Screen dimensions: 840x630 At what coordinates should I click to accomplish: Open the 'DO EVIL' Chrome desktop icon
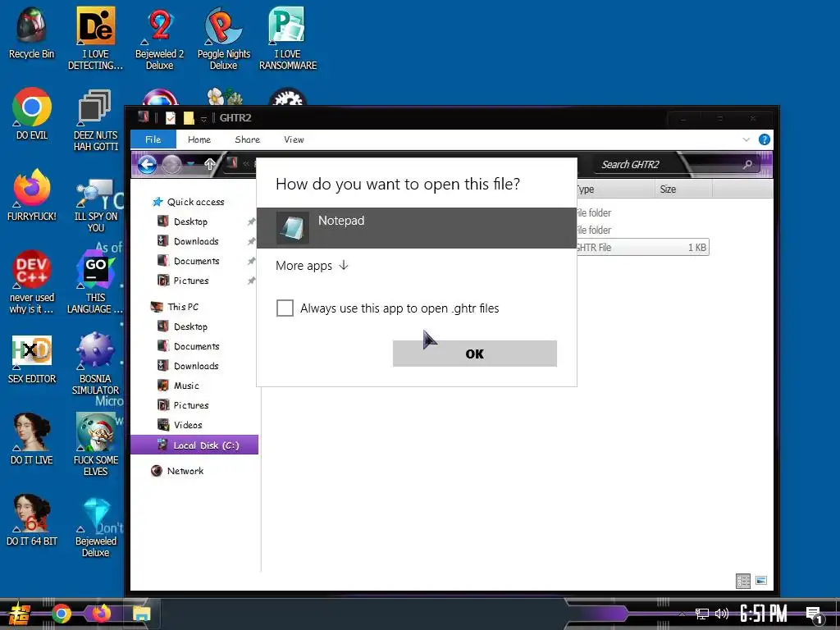pos(32,113)
